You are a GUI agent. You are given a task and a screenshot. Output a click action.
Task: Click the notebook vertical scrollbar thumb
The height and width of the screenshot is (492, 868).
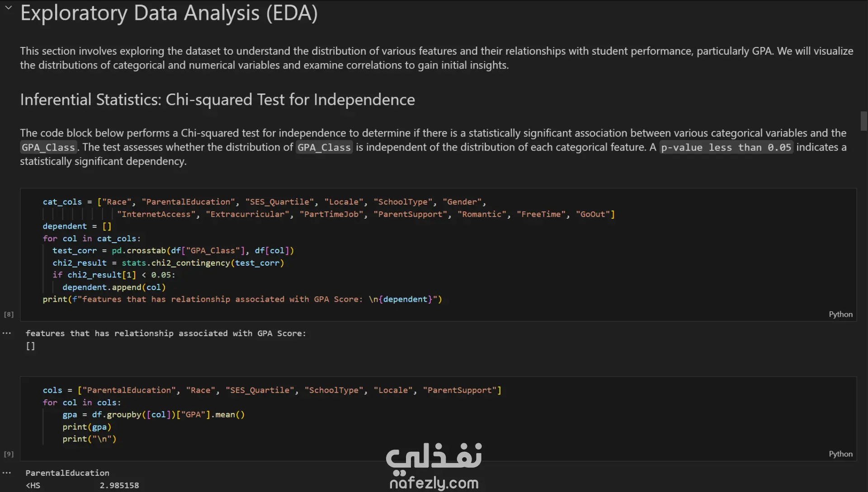coord(863,121)
